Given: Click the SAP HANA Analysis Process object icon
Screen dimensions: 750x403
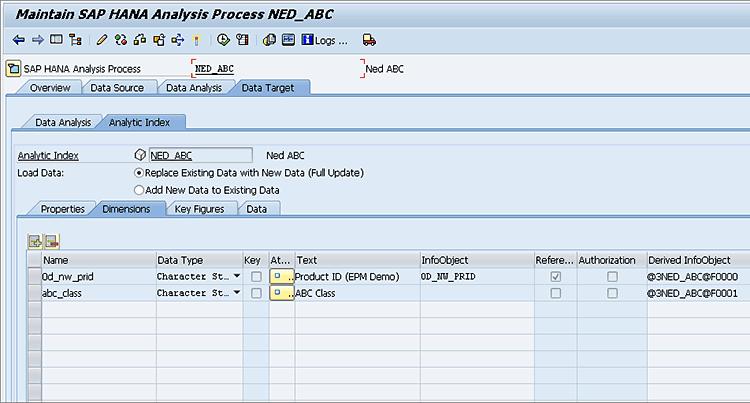Looking at the screenshot, I should click(x=13, y=69).
